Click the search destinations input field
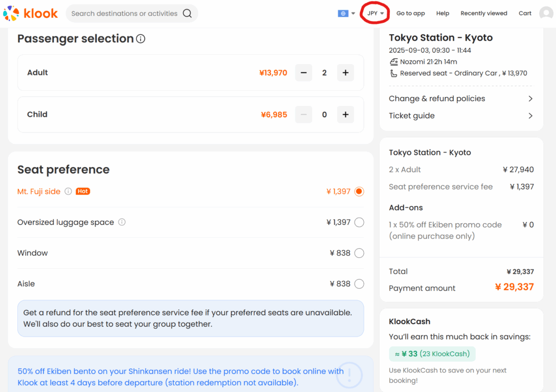Viewport: 556px width, 392px height. [x=124, y=14]
